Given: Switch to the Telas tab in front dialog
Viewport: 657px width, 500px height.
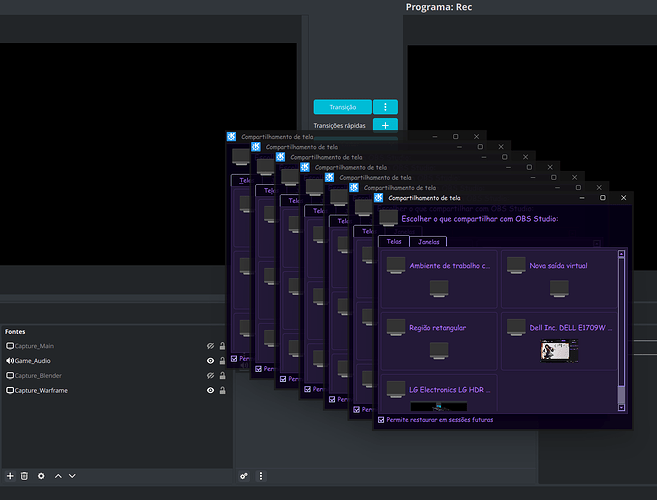Looking at the screenshot, I should tap(393, 241).
